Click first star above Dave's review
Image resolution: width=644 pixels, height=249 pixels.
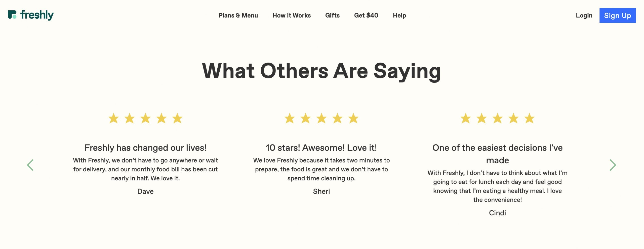click(x=114, y=118)
